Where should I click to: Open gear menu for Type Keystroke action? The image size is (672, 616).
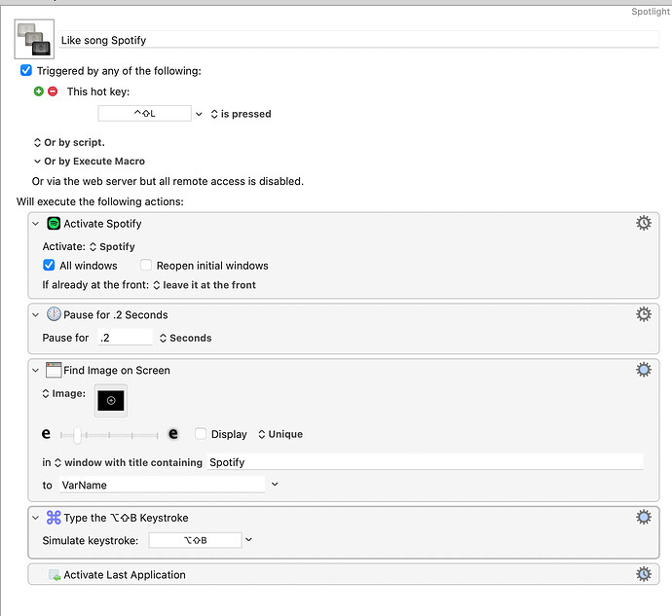coord(644,518)
